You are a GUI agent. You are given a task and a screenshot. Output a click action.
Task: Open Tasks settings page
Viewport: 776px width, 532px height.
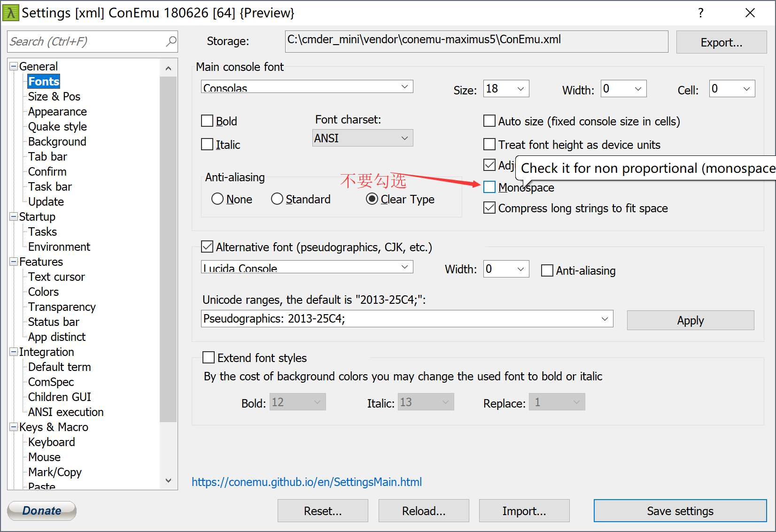[x=42, y=231]
